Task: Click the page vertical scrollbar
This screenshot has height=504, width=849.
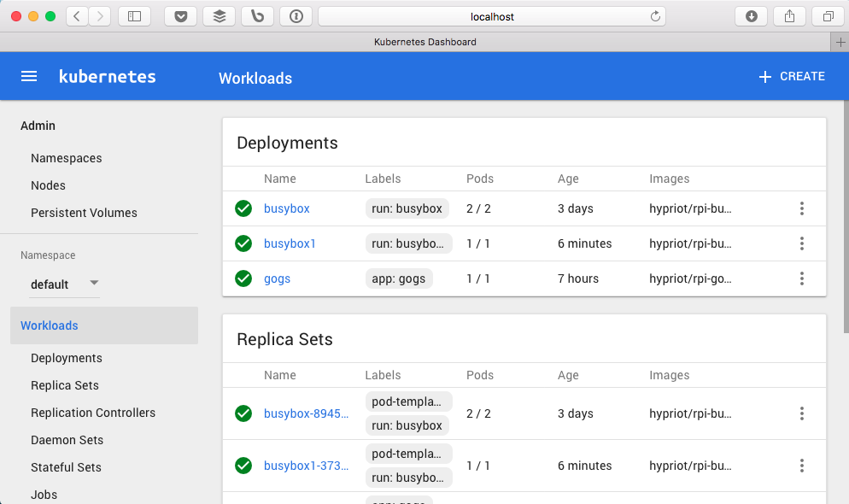Action: click(846, 216)
